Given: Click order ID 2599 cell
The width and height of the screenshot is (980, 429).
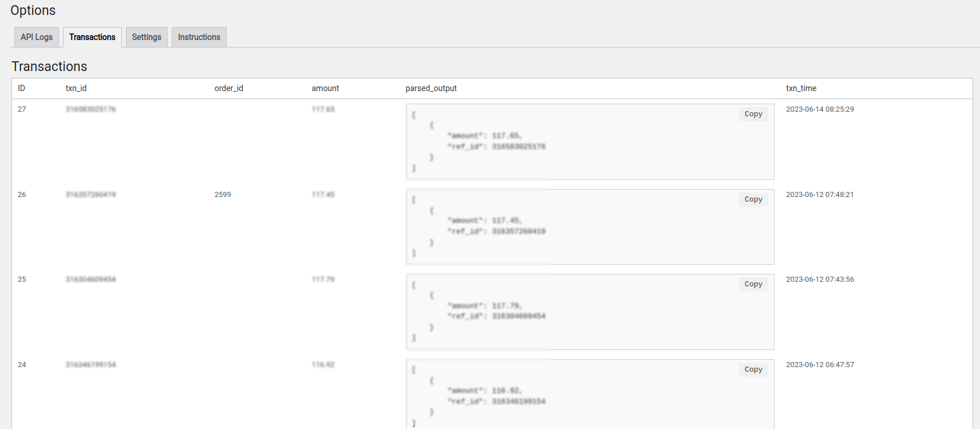Looking at the screenshot, I should (x=223, y=195).
